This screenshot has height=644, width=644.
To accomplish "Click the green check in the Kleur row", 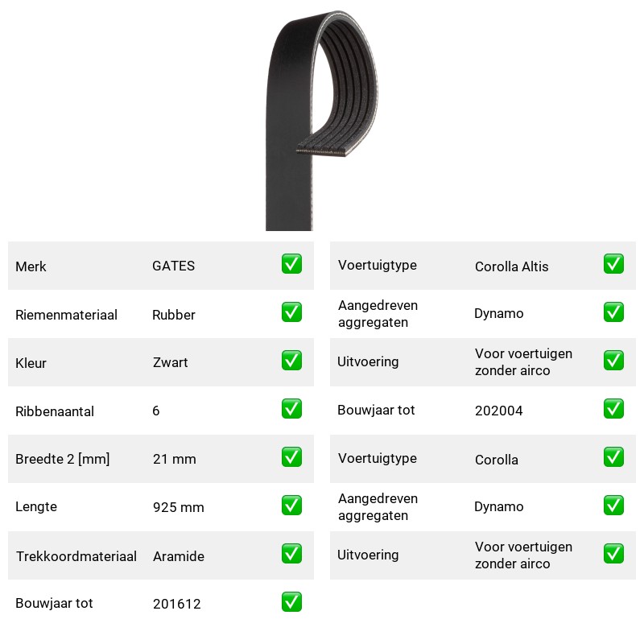I will click(291, 360).
